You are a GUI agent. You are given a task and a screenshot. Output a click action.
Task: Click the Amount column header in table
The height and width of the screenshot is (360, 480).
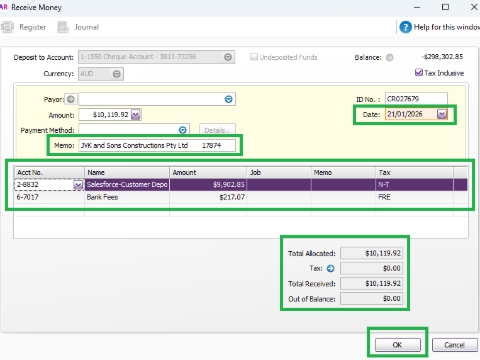click(208, 172)
